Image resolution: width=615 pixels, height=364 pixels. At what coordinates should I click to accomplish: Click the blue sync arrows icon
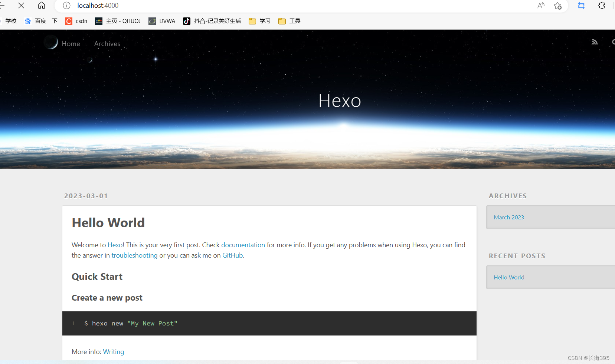581,6
